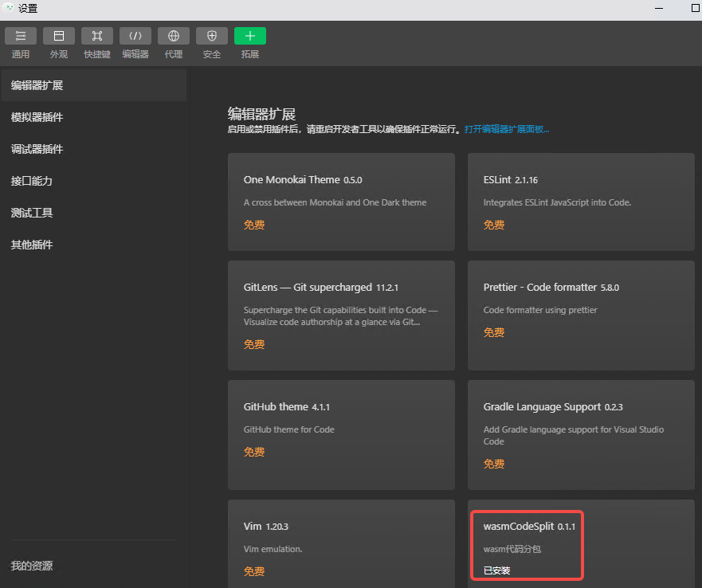This screenshot has width=702, height=588.
Task: Click the GitLens — Git supercharged title
Action: point(320,287)
